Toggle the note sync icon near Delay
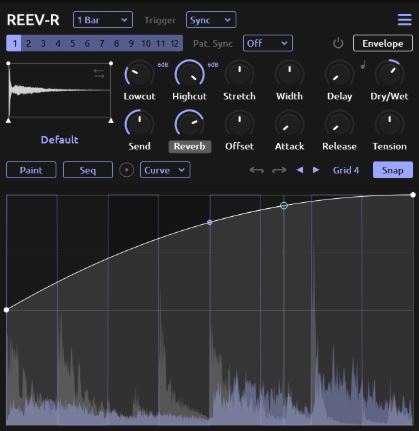This screenshot has height=431, width=419. coord(363,64)
